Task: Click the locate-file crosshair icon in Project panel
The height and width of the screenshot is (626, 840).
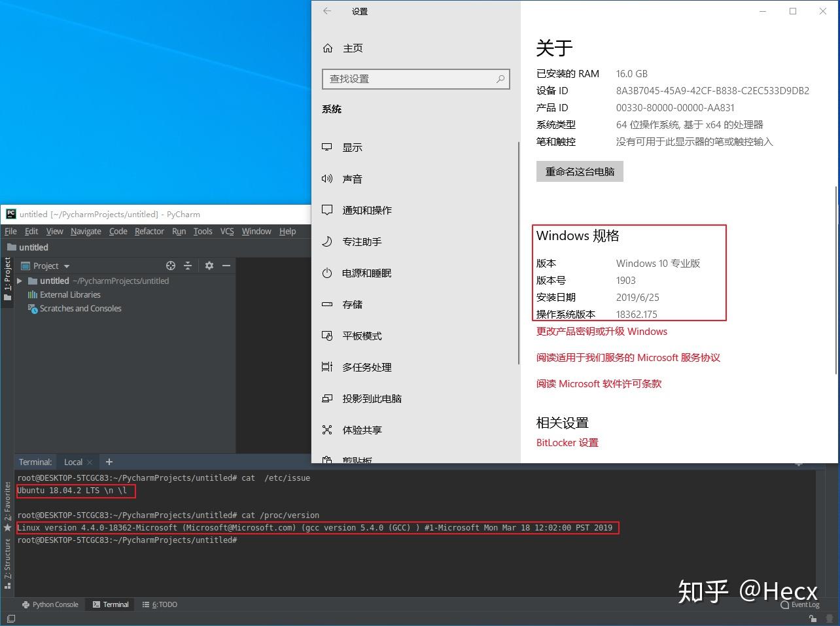Action: 170,266
